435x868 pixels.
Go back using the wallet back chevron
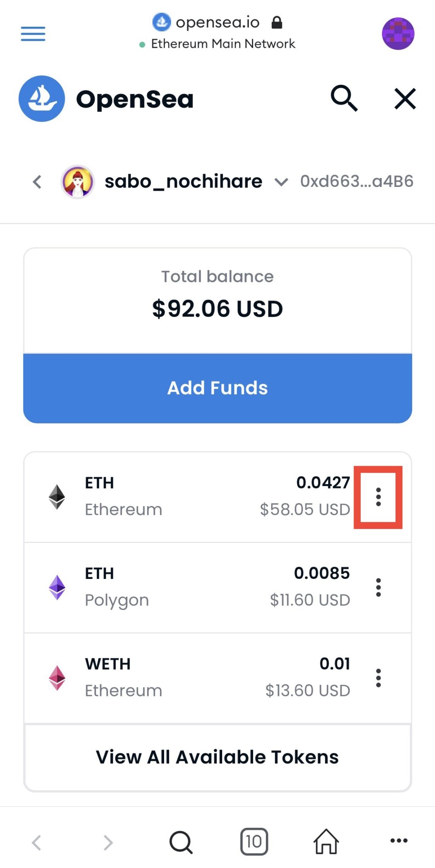point(37,182)
